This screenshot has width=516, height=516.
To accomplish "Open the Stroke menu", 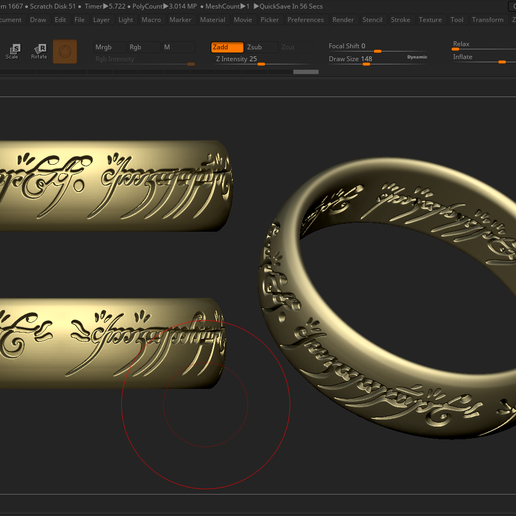I will pyautogui.click(x=400, y=20).
